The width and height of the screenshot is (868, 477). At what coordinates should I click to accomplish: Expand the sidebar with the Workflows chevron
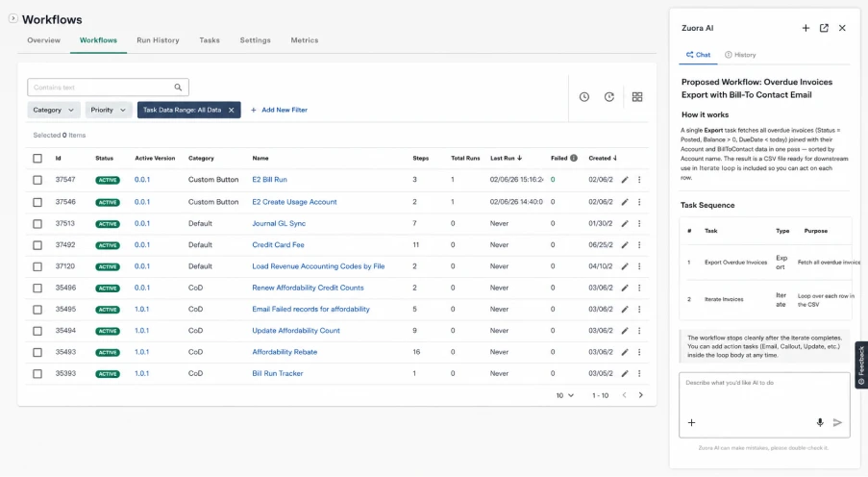tap(13, 18)
